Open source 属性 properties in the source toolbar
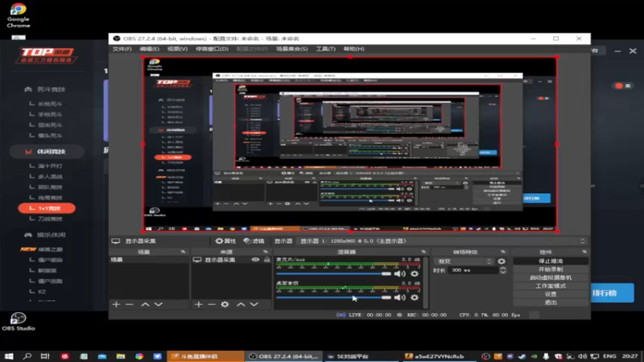Screen dimensions: 644x362 tap(226, 241)
